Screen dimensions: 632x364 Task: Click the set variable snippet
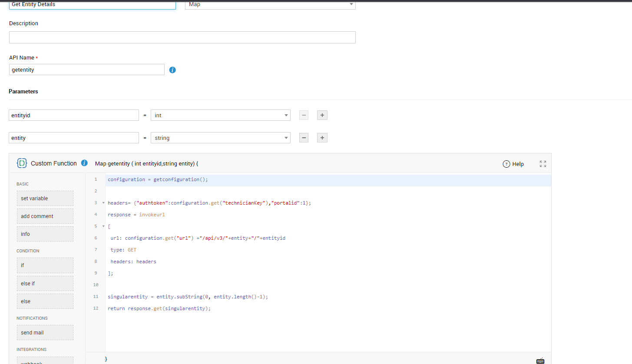pos(45,199)
